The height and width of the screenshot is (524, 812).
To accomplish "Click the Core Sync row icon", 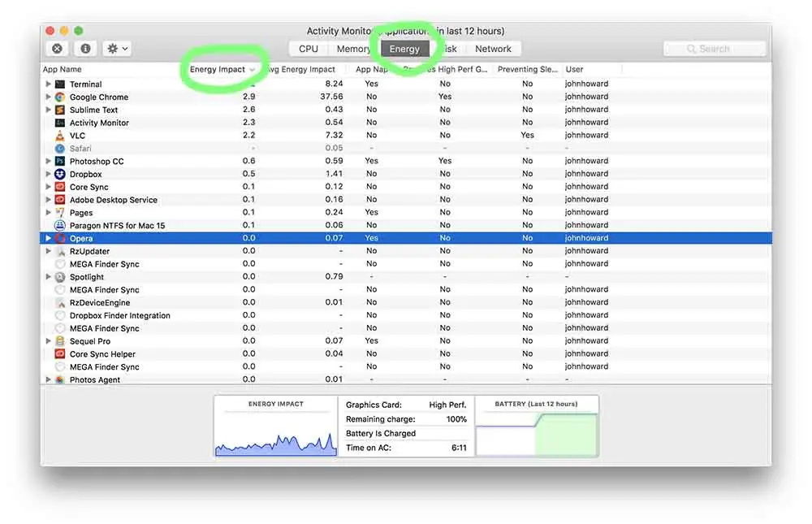I will pyautogui.click(x=60, y=187).
